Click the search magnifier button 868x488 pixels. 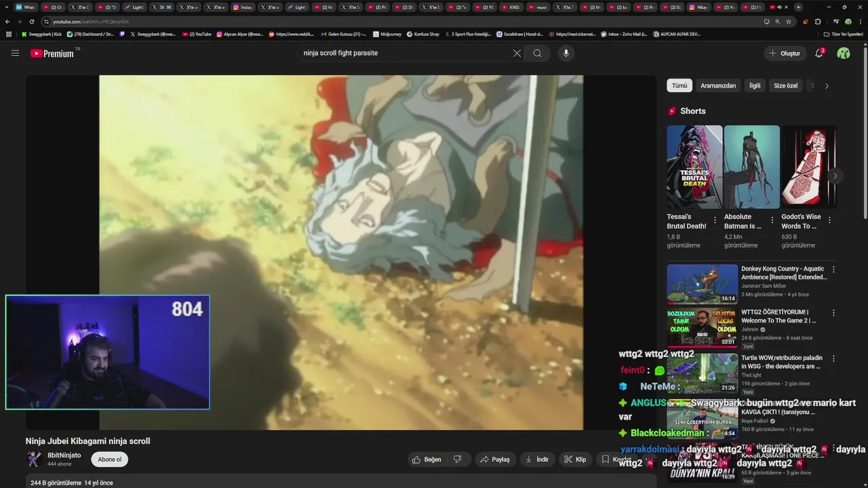[537, 53]
